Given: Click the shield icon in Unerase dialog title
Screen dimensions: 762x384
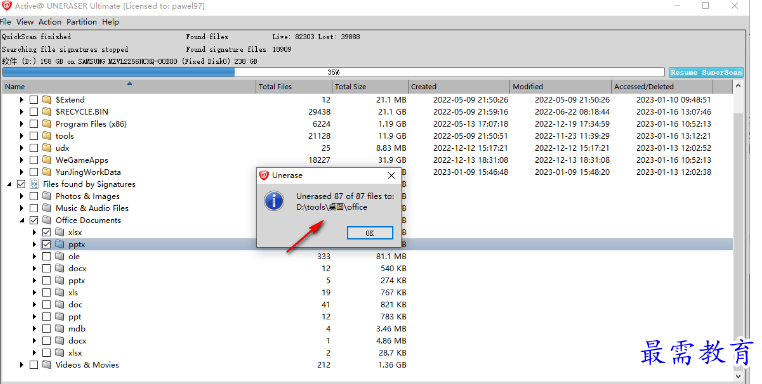Looking at the screenshot, I should [264, 175].
